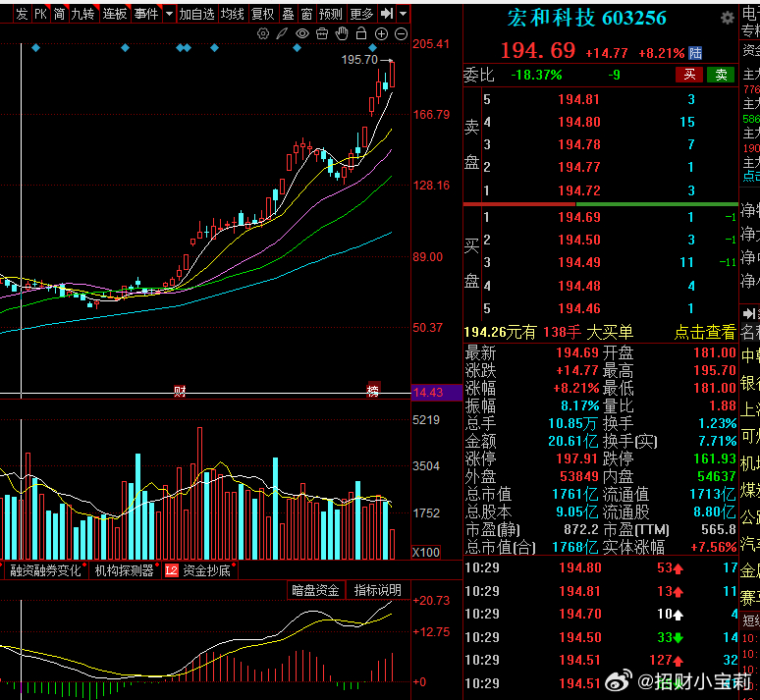Switch to 机构探测器 tab
Screen dimensions: 760x700
[x=124, y=570]
